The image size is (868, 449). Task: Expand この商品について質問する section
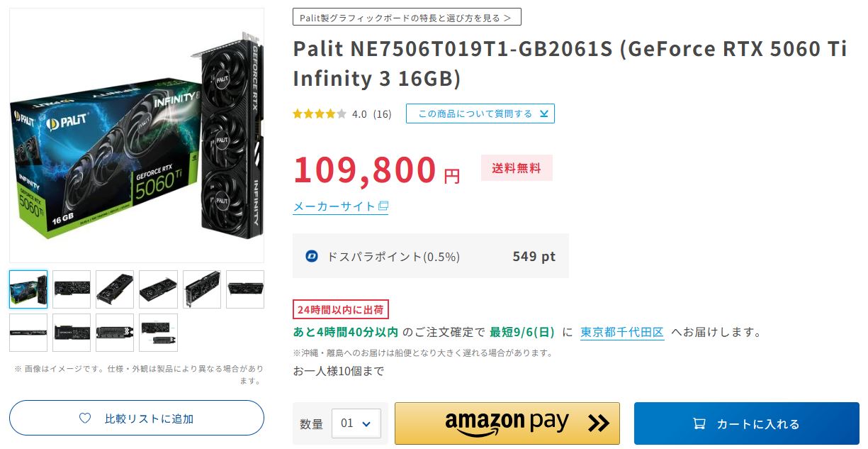coord(480,113)
